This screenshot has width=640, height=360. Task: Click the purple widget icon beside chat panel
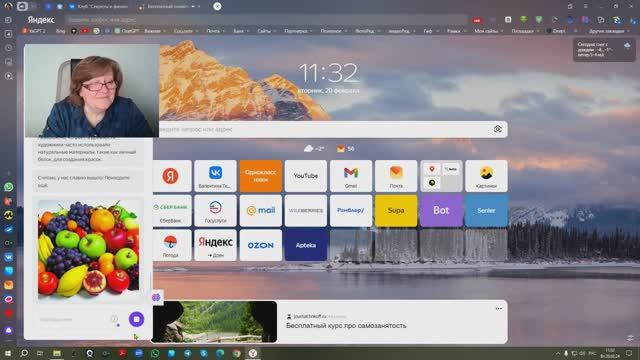(x=156, y=297)
